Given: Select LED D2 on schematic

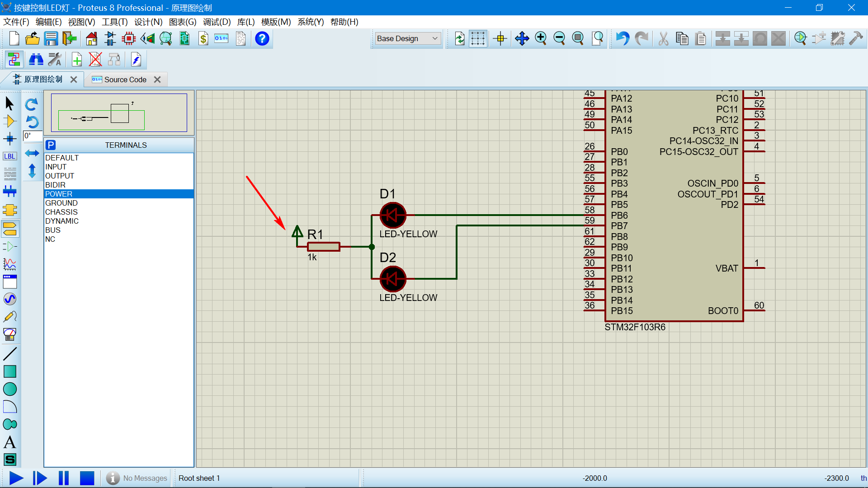Looking at the screenshot, I should [393, 279].
